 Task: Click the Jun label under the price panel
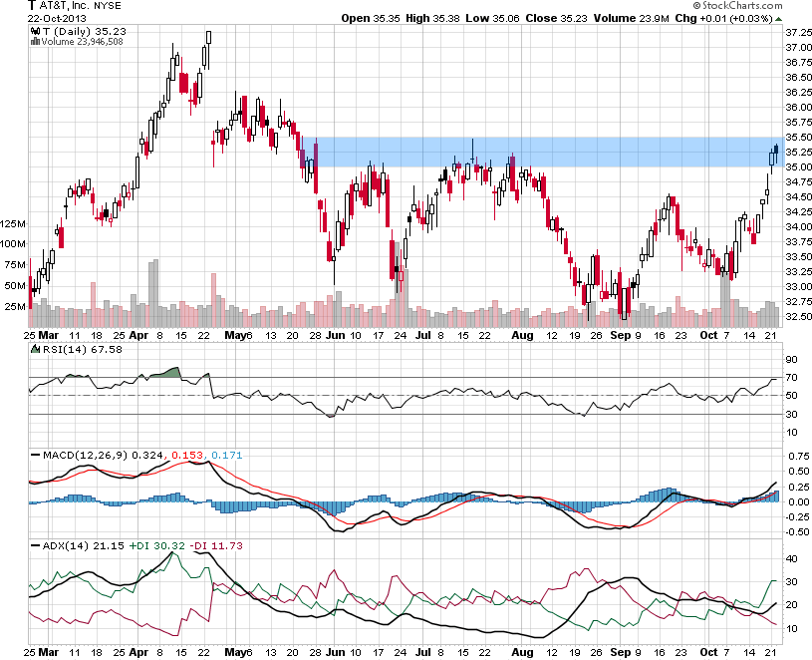pos(336,335)
